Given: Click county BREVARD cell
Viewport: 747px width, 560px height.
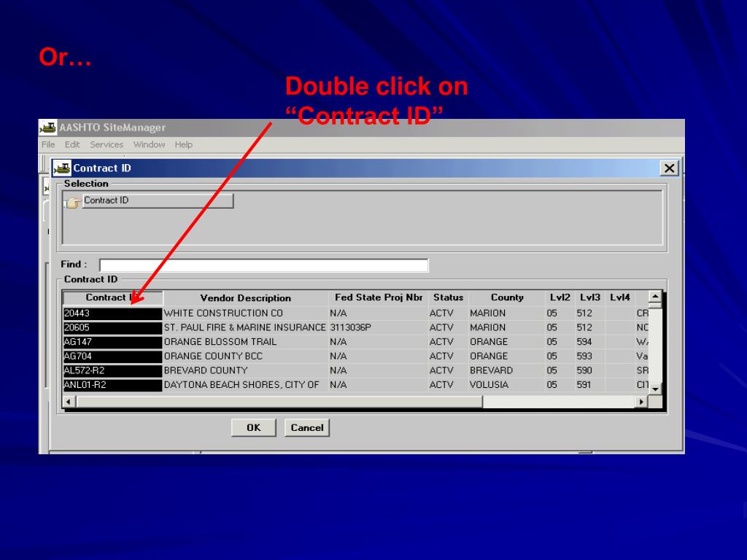Looking at the screenshot, I should 491,370.
